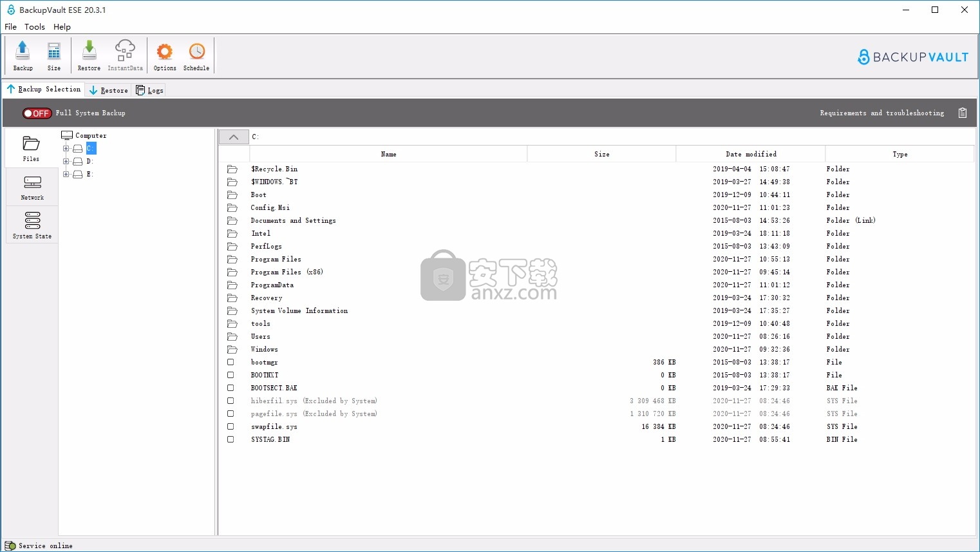This screenshot has width=980, height=552.
Task: Check the SYSTAG.BIN checkbox
Action: (x=231, y=439)
